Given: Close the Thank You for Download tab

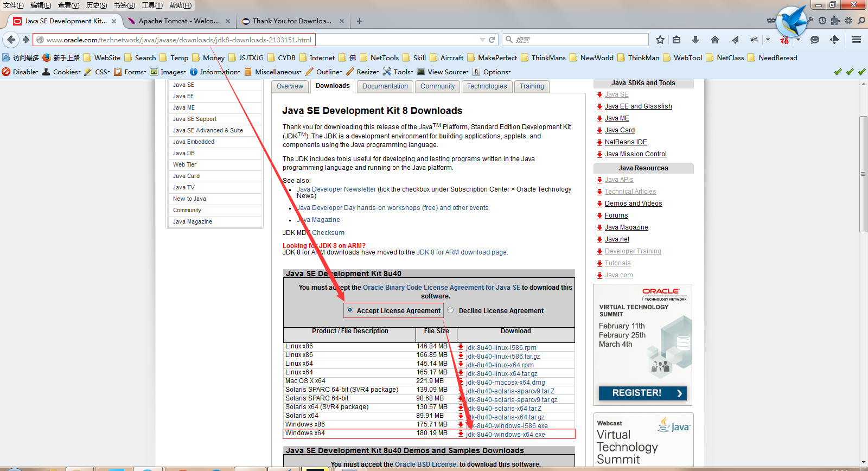Looking at the screenshot, I should pos(342,21).
